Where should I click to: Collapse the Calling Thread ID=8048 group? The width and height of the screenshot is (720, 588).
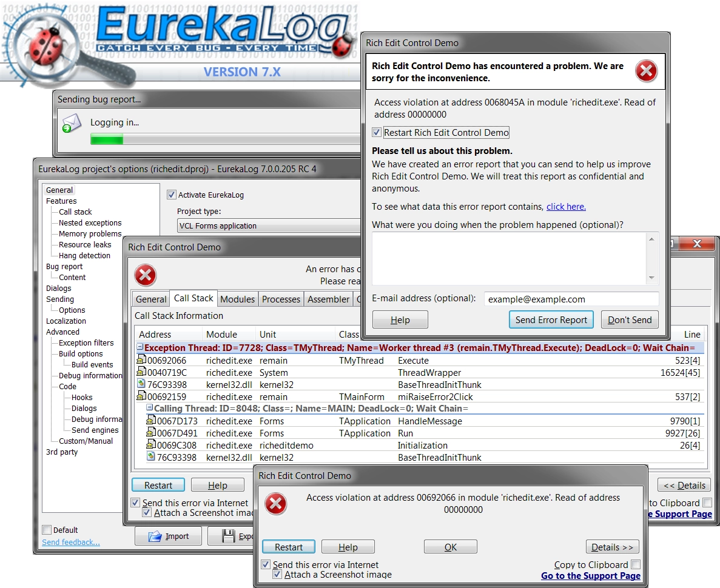(x=149, y=407)
